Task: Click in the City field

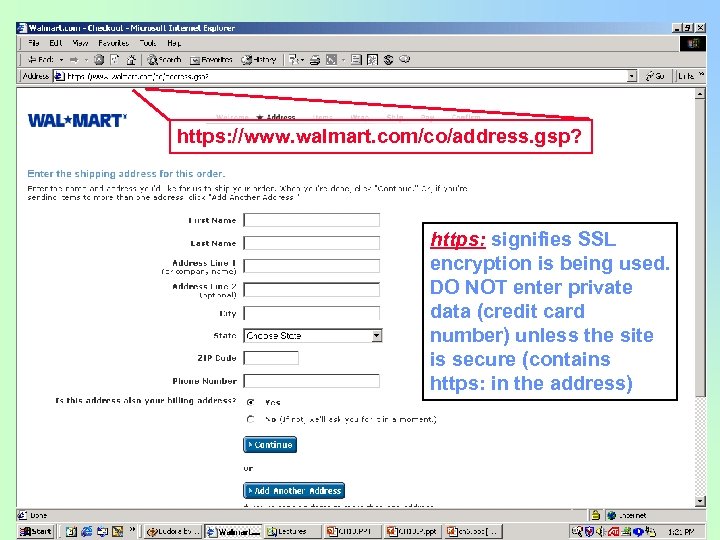Action: [x=311, y=313]
